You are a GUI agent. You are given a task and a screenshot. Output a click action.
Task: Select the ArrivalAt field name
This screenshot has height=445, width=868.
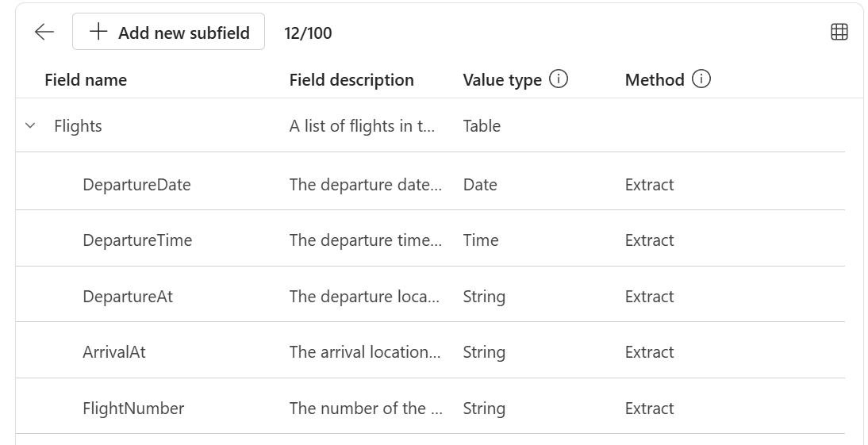pos(114,352)
